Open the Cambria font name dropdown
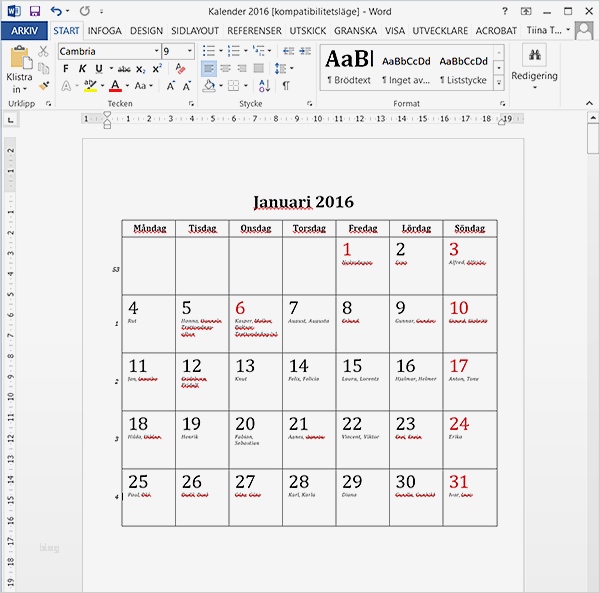Screen dimensions: 600x593 point(156,51)
